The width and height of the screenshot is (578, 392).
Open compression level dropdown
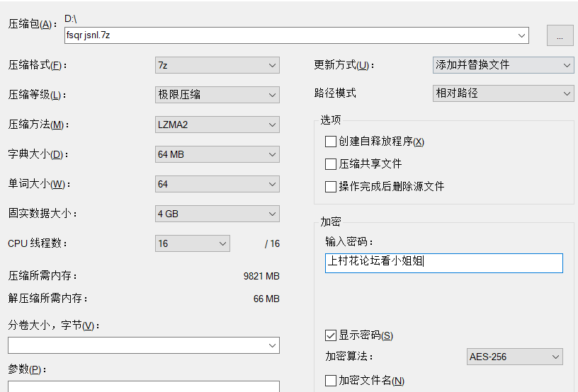[217, 95]
